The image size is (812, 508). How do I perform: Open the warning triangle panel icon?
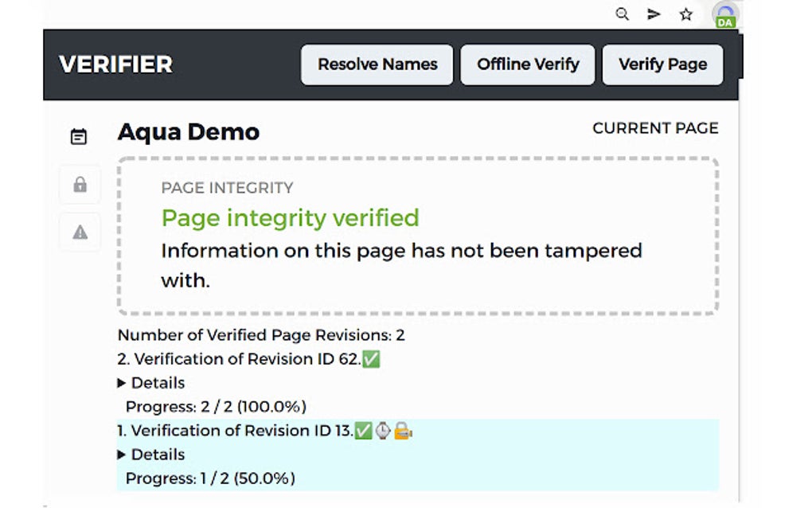coord(79,232)
